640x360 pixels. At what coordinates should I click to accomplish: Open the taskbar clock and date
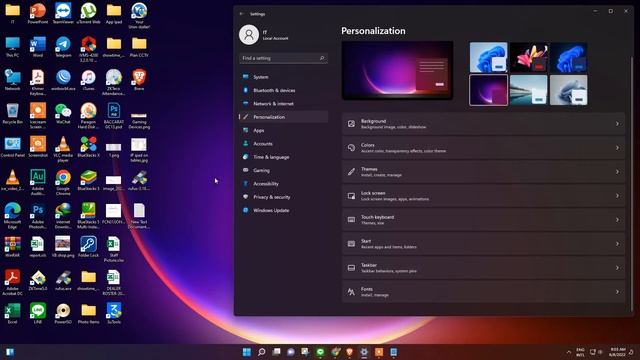coord(617,352)
